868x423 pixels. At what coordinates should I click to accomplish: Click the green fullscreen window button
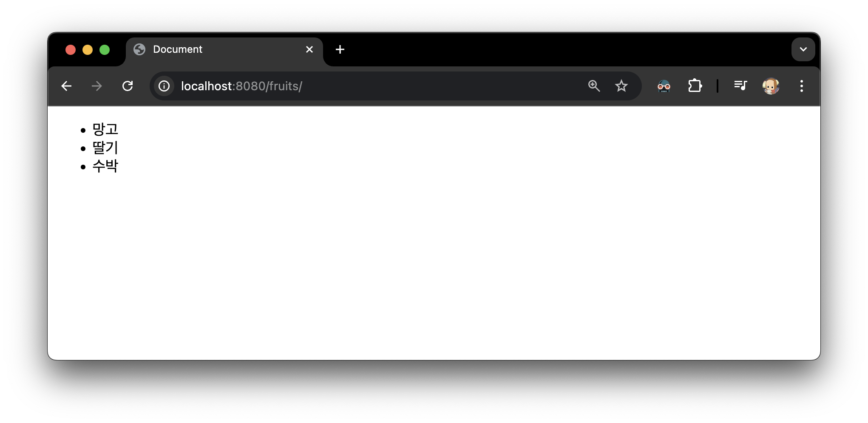coord(105,50)
